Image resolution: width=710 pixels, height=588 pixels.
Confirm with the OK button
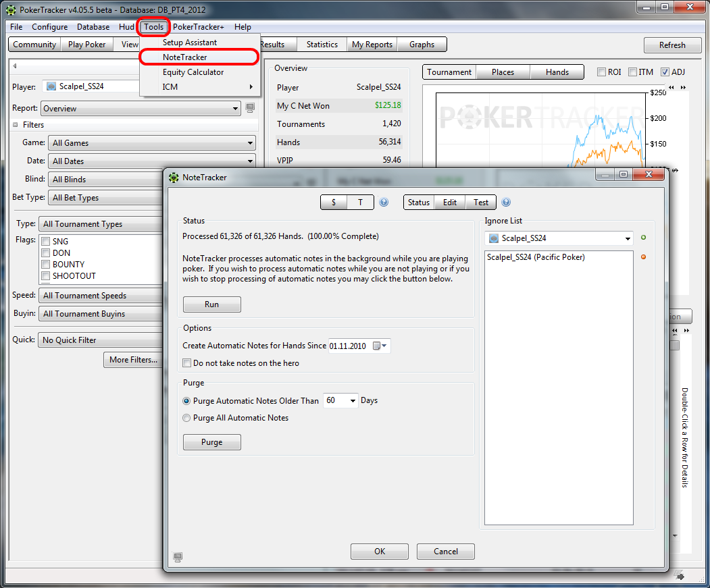coord(380,552)
